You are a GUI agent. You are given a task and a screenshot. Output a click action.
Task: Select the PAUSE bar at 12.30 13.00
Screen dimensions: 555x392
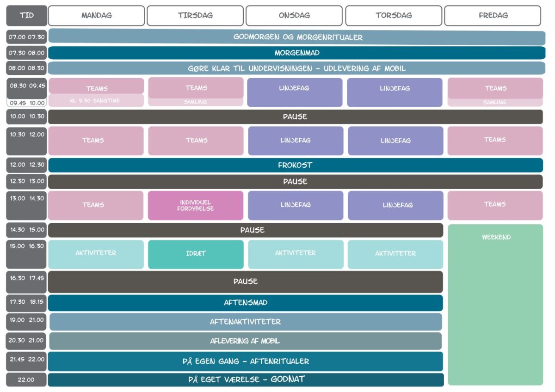tap(296, 182)
